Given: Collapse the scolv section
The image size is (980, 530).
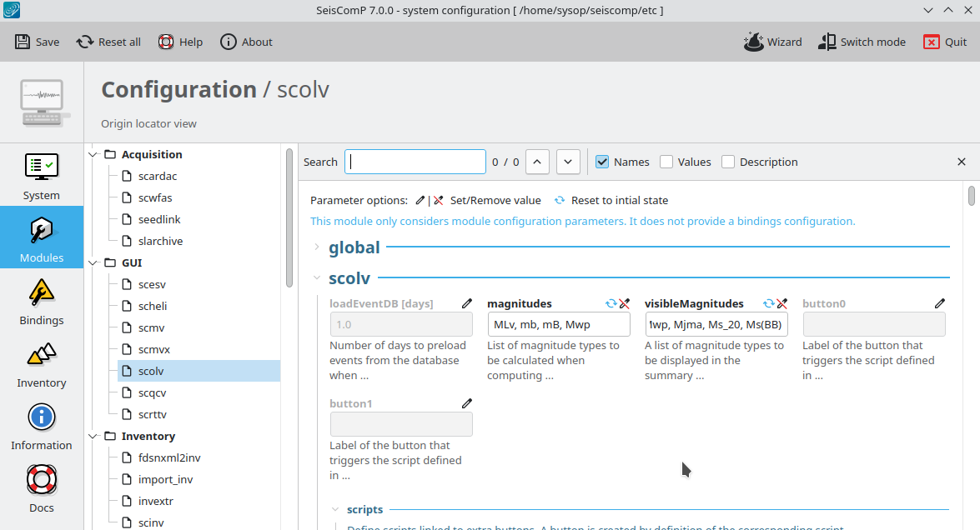Looking at the screenshot, I should click(x=317, y=278).
